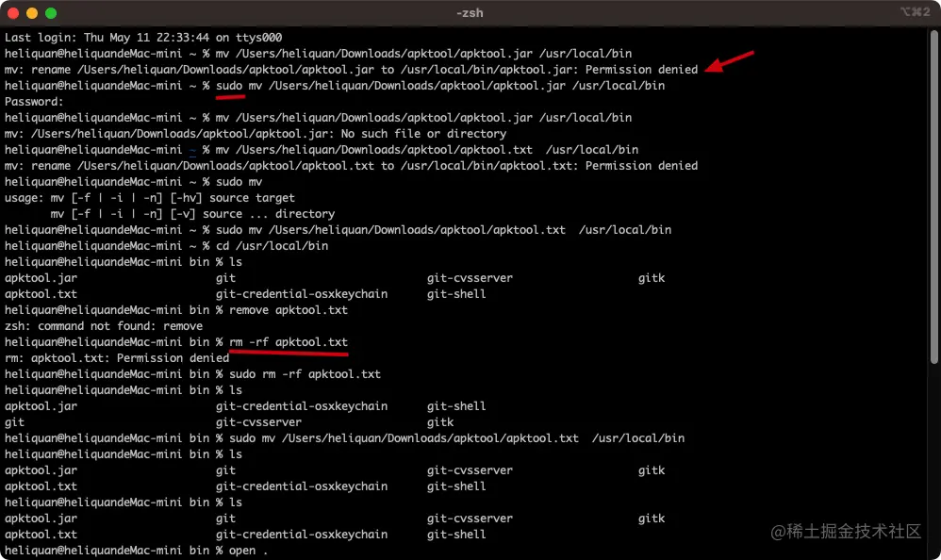Click the 'cd /usr/local/bin' command
The width and height of the screenshot is (941, 560).
tap(272, 246)
